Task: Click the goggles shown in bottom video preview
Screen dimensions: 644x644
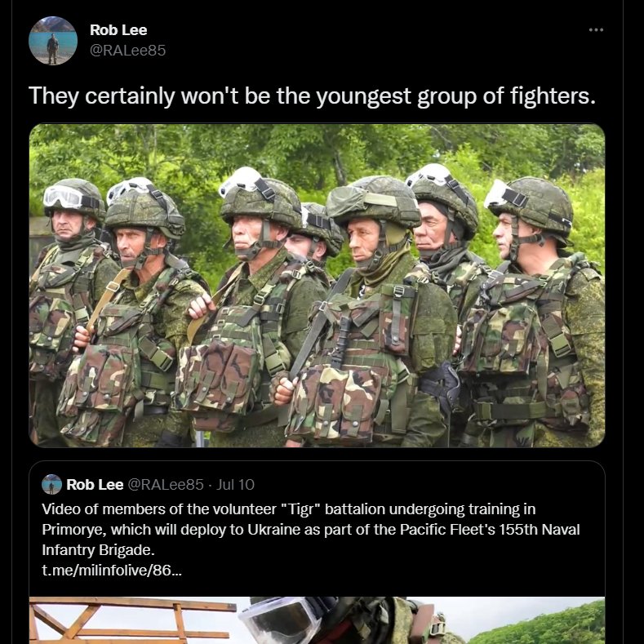Action: point(280,620)
